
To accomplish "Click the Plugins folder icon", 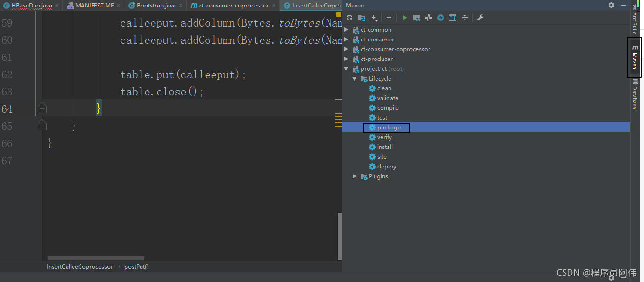I will (364, 176).
